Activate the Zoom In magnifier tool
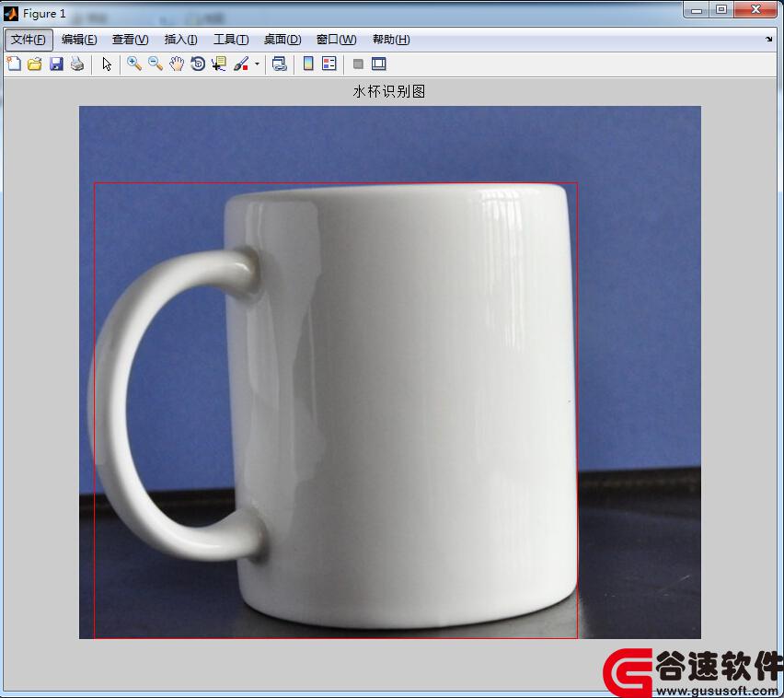 tap(134, 64)
